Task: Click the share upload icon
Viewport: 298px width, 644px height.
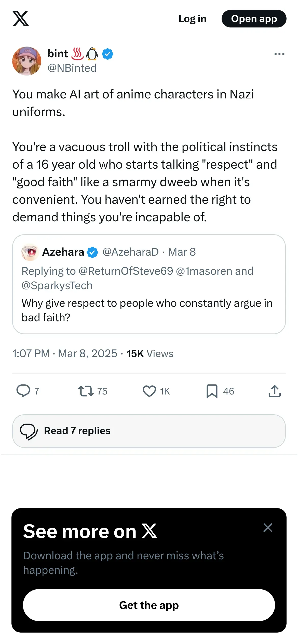Action: coord(275,391)
